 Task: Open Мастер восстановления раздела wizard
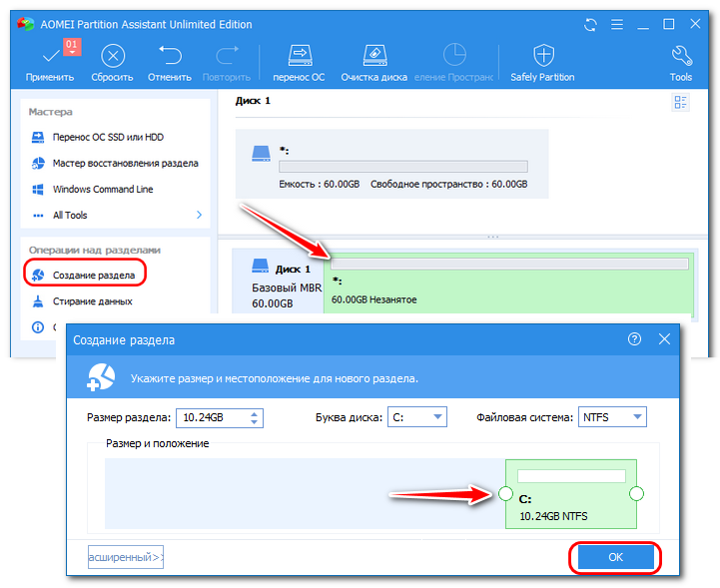[x=114, y=163]
